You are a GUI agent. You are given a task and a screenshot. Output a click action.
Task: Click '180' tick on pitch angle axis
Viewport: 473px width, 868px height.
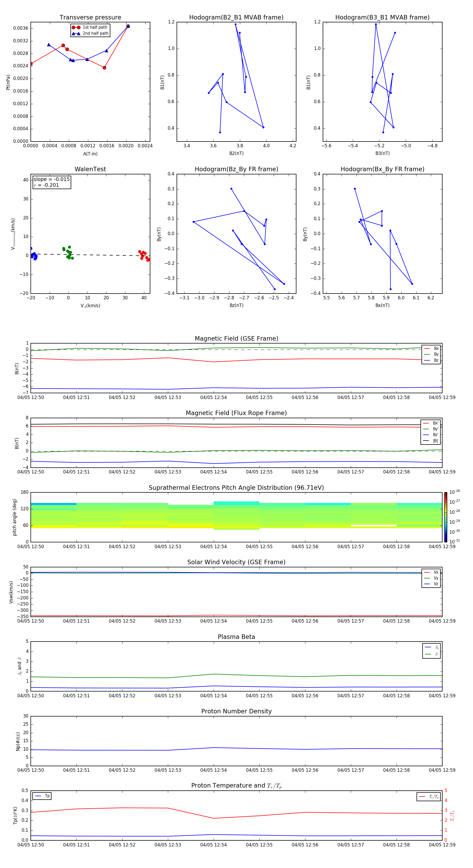point(25,492)
